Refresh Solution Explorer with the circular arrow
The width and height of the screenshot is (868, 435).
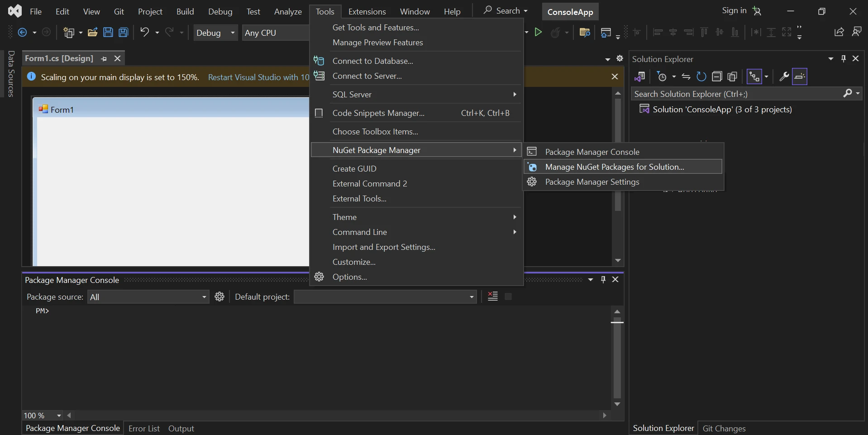coord(701,76)
